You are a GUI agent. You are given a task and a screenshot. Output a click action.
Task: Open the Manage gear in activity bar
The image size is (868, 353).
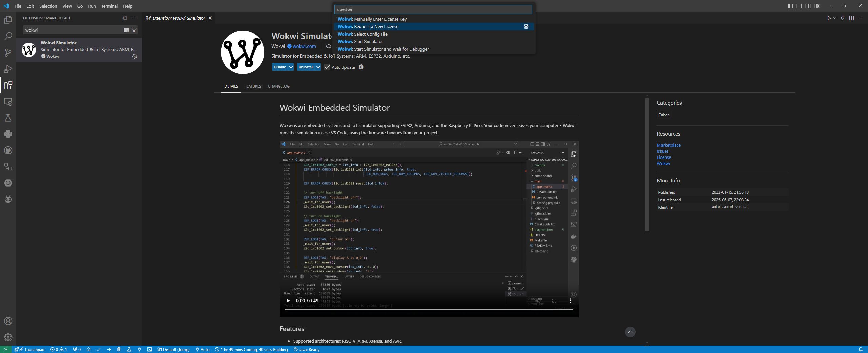pos(8,337)
